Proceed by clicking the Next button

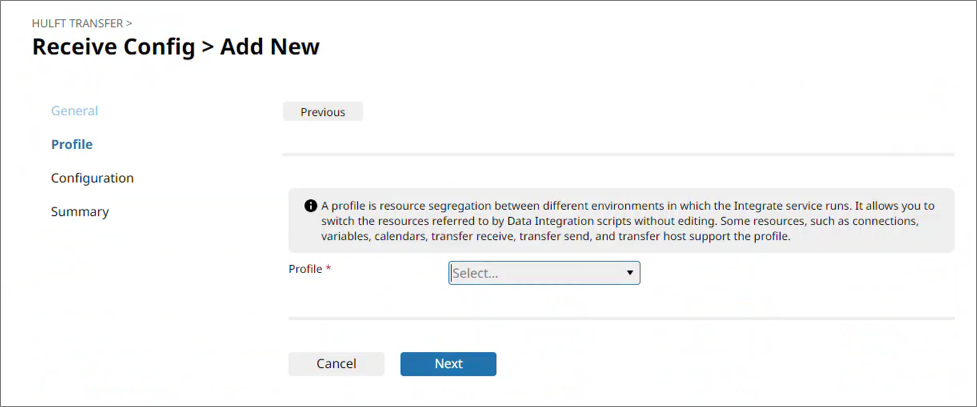point(448,364)
